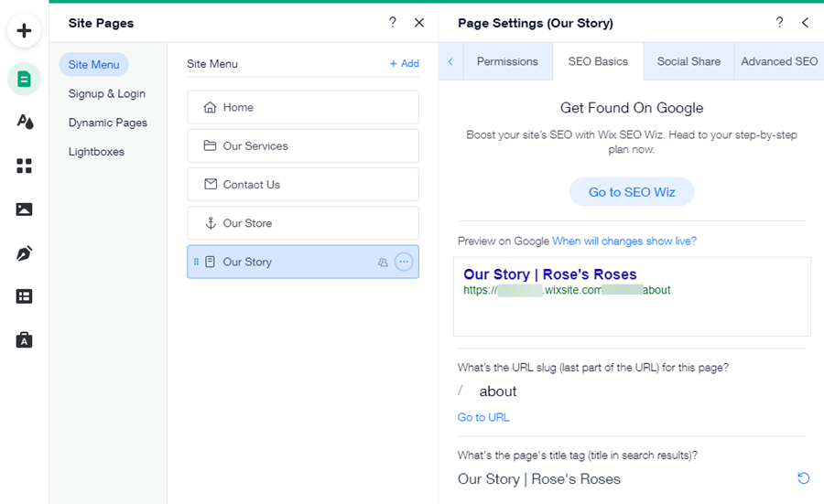Viewport: 824px width, 504px height.
Task: Open the Media image icon
Action: coord(25,209)
